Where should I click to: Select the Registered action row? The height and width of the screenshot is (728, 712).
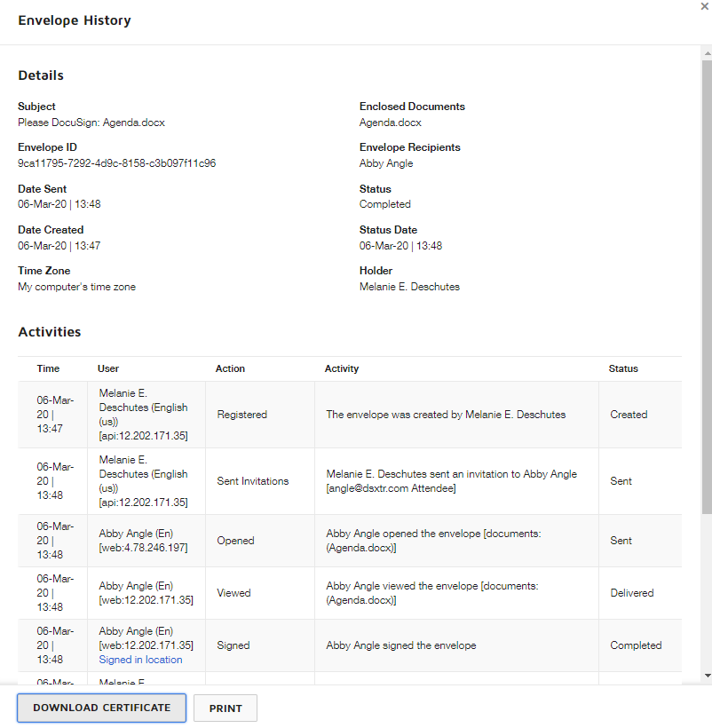click(241, 415)
